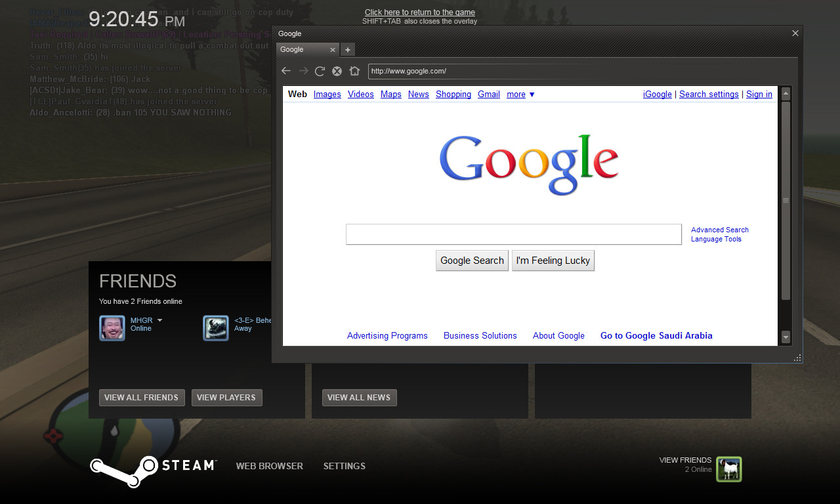This screenshot has width=840, height=504.
Task: Focus the Google search box
Action: point(514,234)
